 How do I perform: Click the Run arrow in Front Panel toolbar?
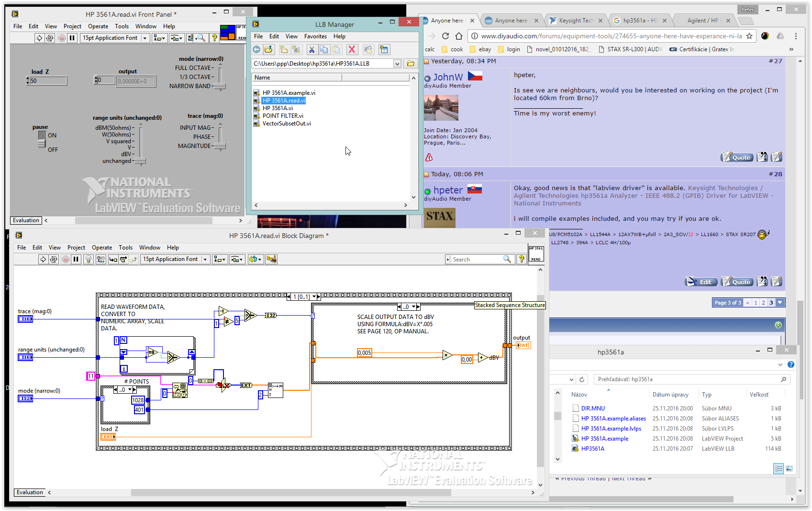(39, 38)
